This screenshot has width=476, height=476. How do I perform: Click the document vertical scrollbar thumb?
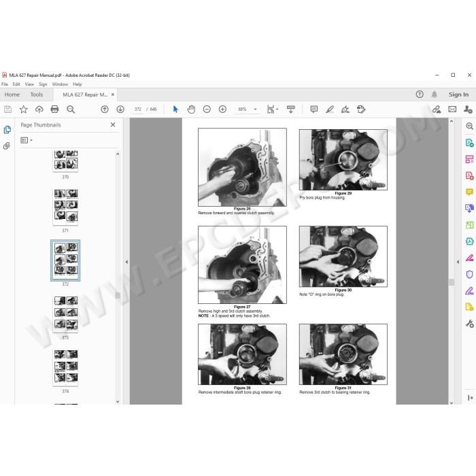(452, 282)
